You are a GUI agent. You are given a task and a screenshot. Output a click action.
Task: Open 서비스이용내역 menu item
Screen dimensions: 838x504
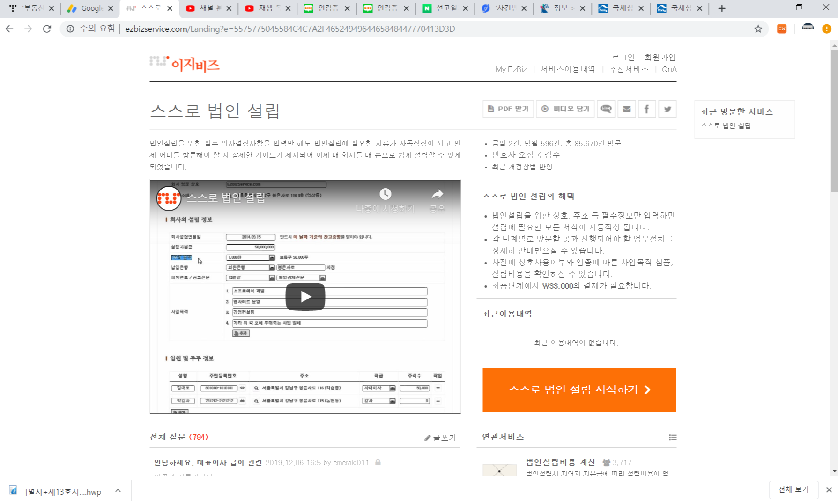pyautogui.click(x=568, y=69)
